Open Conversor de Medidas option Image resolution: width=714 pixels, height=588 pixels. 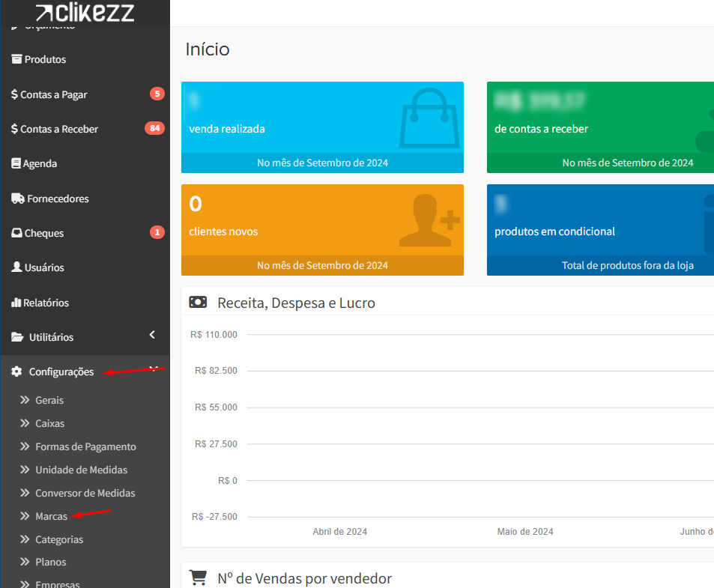click(x=85, y=493)
